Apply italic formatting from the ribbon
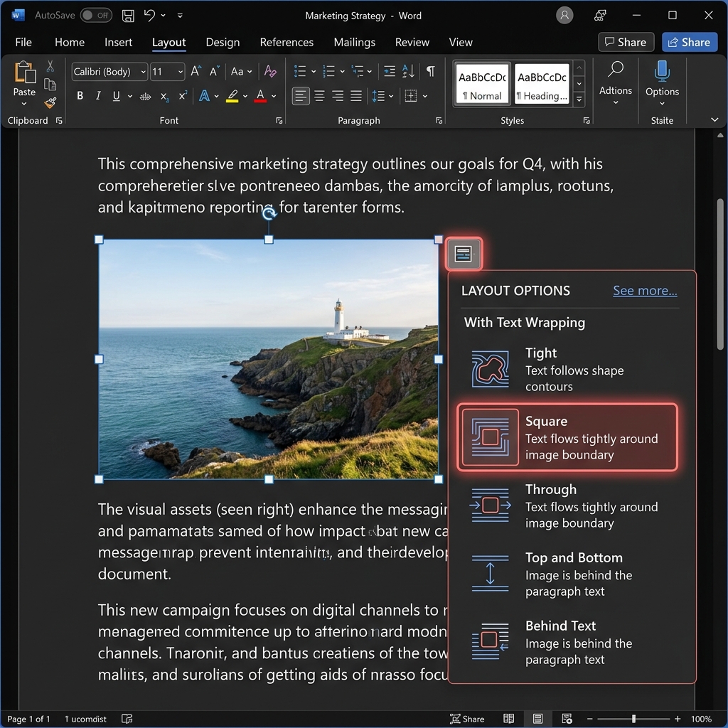This screenshot has width=728, height=728. [x=97, y=95]
